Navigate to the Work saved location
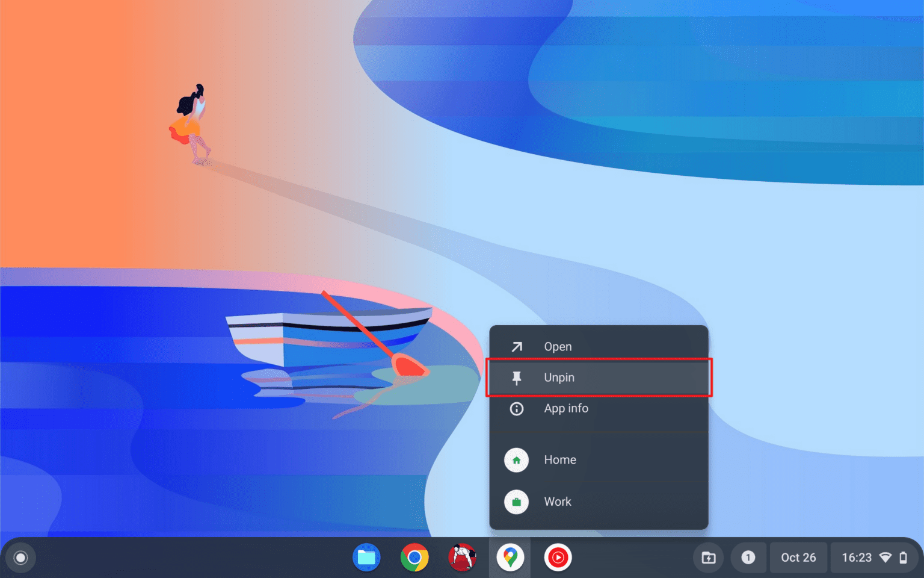 coord(558,502)
